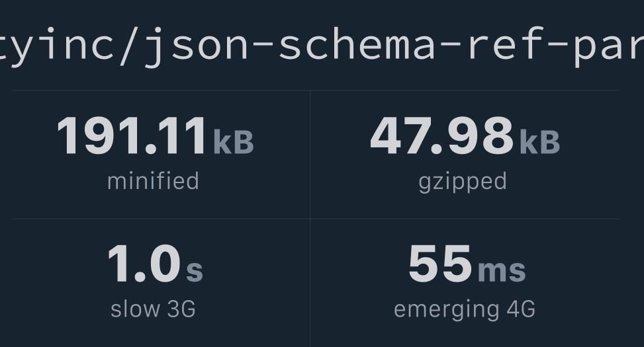The height and width of the screenshot is (347, 644).
Task: Click the gzipped label
Action: pyautogui.click(x=463, y=183)
